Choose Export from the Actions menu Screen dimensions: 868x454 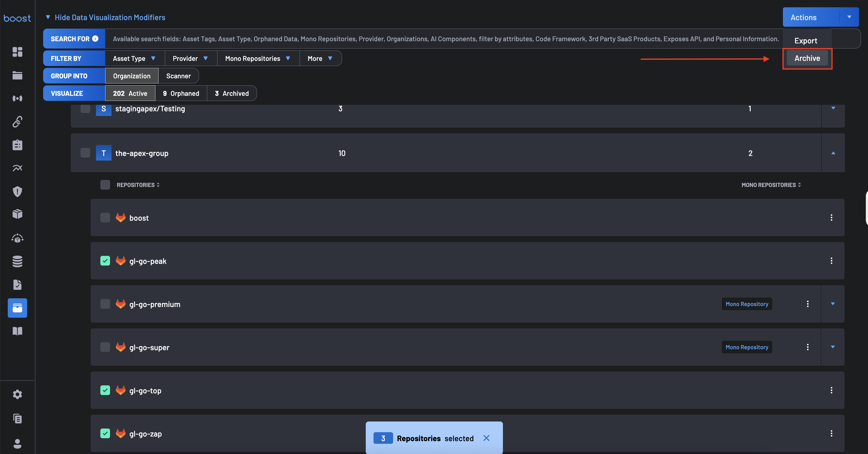pyautogui.click(x=806, y=41)
